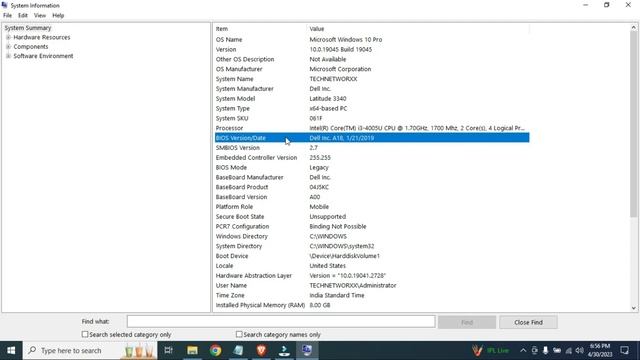
Task: Select the SMBIOS Version row
Action: (x=372, y=147)
